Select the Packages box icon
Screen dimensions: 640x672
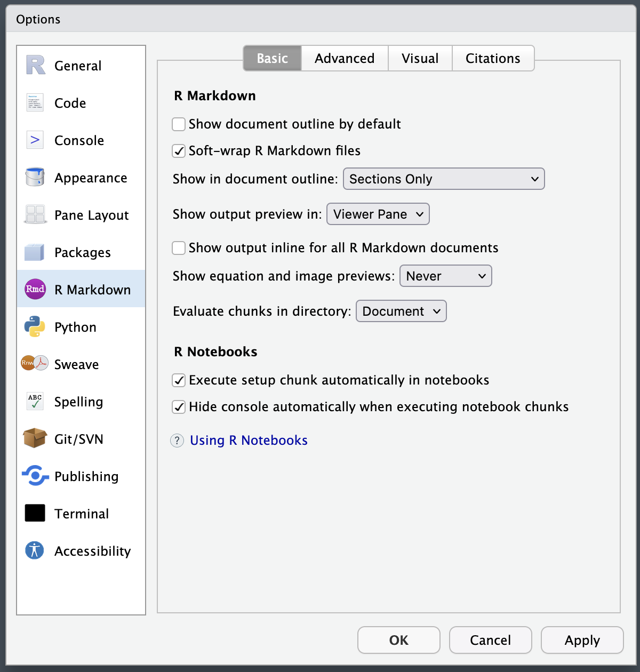click(x=35, y=252)
